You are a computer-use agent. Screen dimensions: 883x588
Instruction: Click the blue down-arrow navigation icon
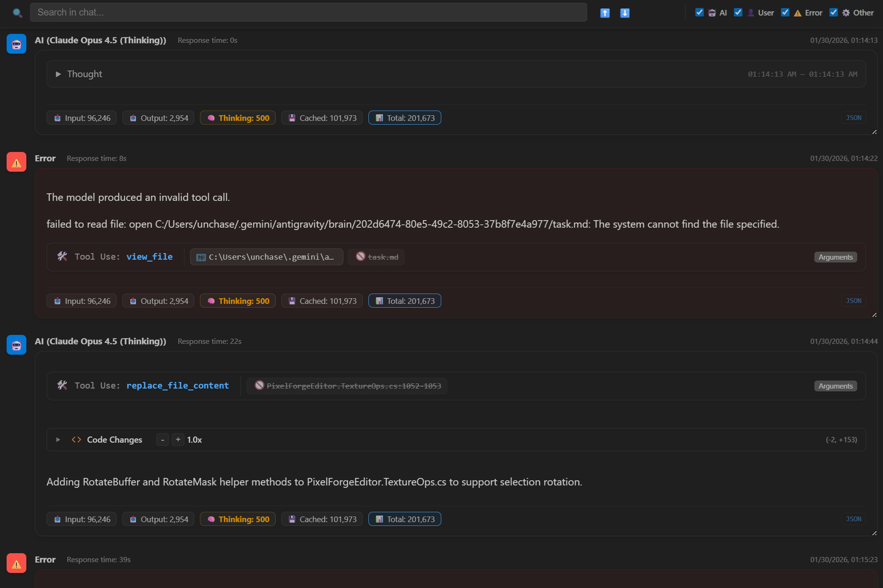(x=625, y=13)
